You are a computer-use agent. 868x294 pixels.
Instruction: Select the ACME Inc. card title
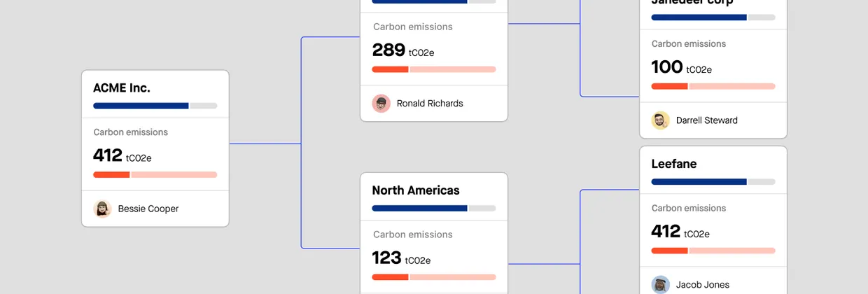(x=122, y=87)
